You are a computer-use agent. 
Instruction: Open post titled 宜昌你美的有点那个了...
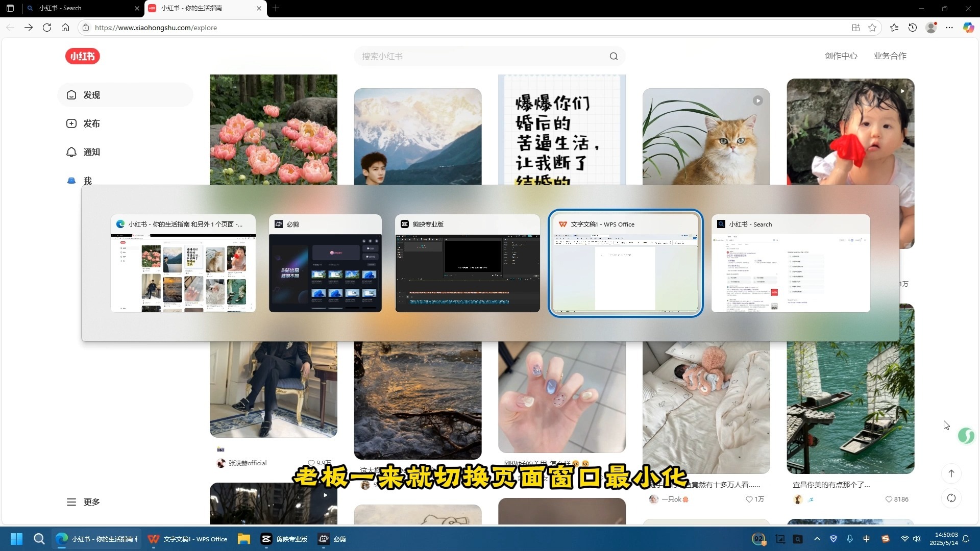pyautogui.click(x=831, y=485)
